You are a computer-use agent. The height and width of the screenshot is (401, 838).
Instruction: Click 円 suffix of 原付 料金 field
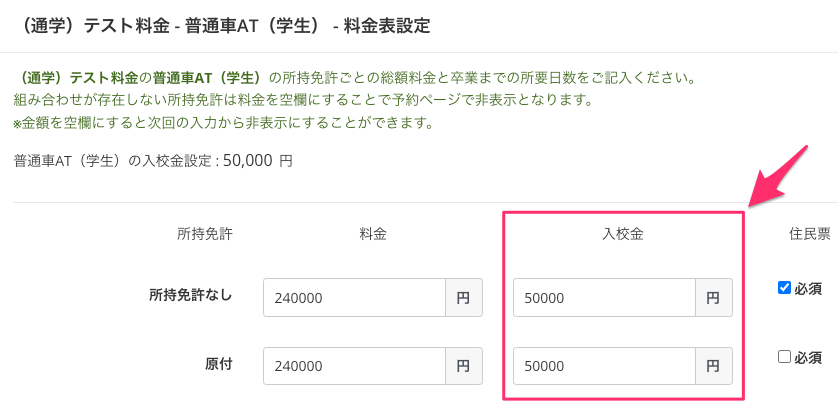(464, 366)
